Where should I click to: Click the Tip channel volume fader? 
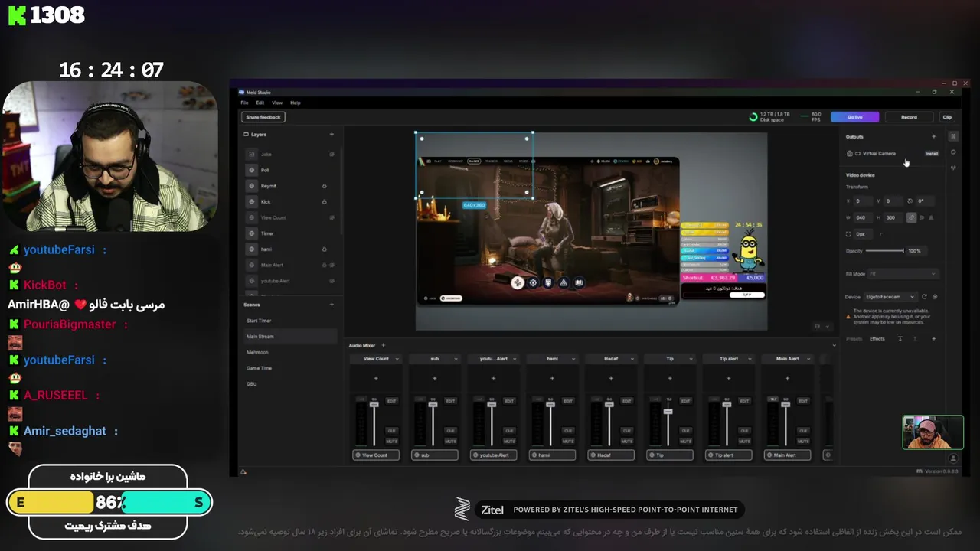[x=668, y=412]
